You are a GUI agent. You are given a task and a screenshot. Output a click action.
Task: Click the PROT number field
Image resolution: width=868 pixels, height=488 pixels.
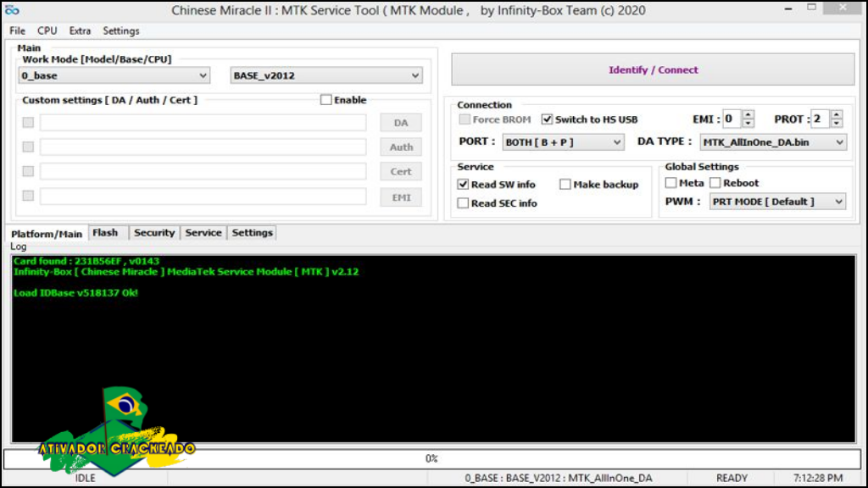[x=820, y=119]
